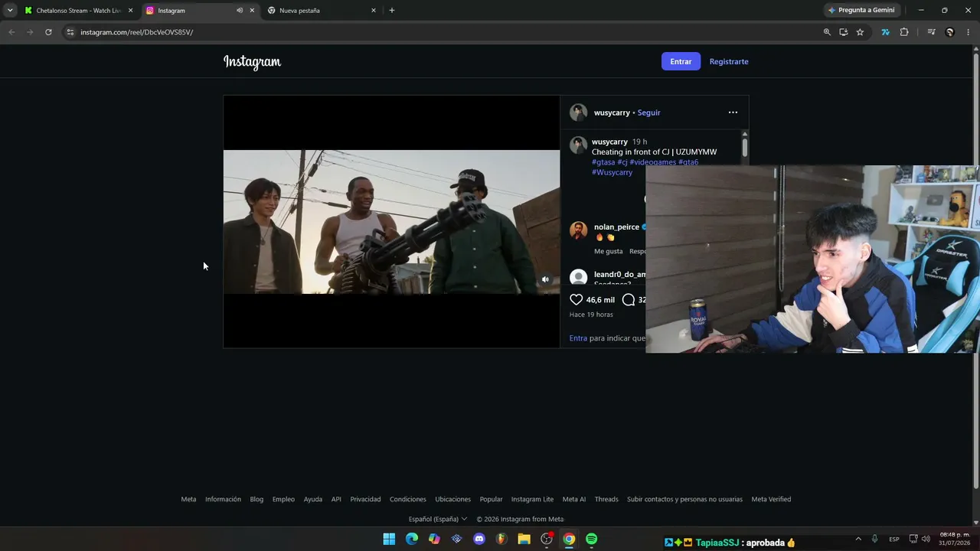
Task: Open the Ayuda footer link
Action: (312, 499)
